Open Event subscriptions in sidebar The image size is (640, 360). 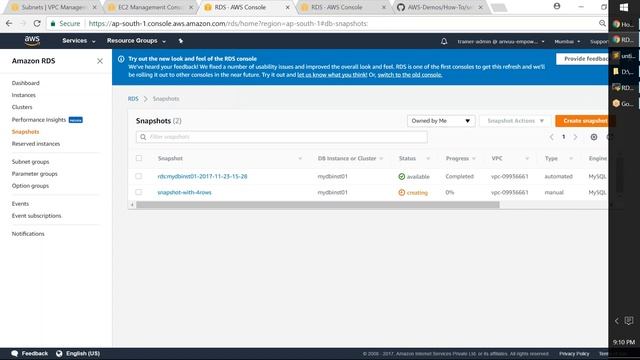tap(36, 216)
